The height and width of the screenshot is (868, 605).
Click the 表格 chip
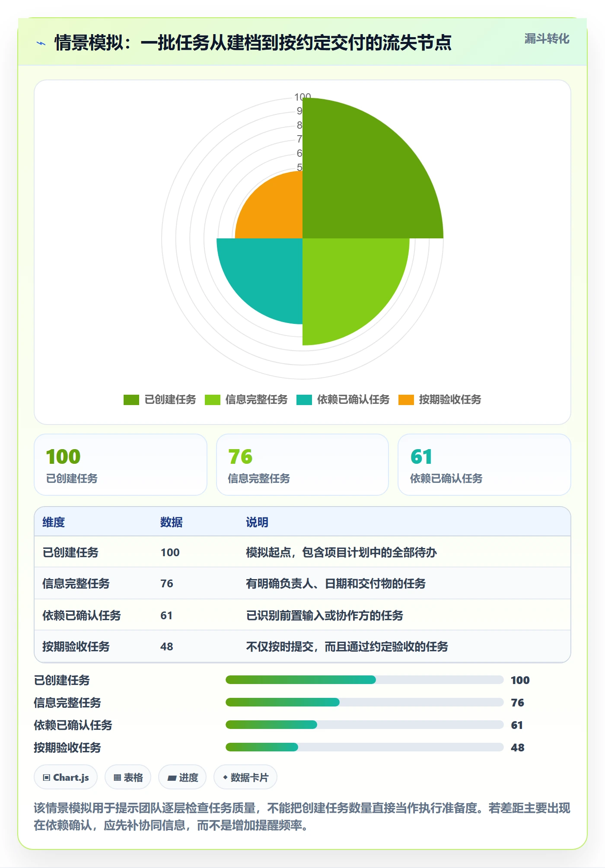pos(128,777)
